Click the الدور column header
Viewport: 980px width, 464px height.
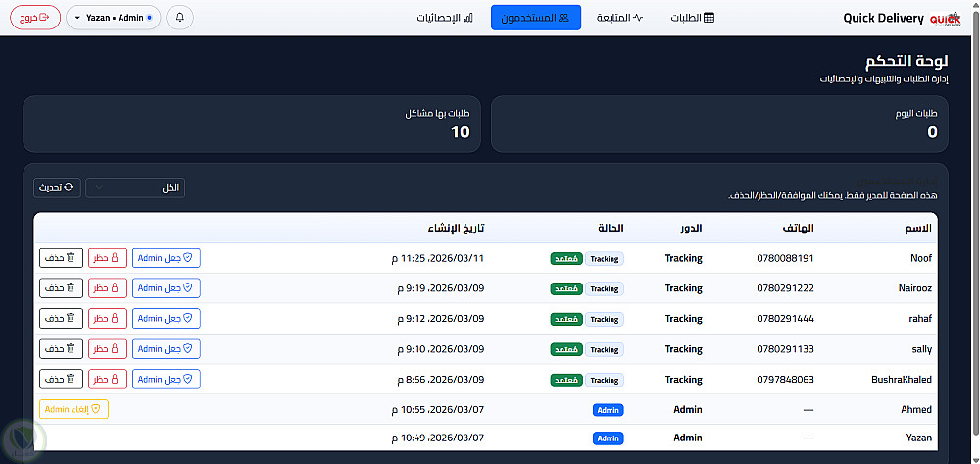coord(691,229)
